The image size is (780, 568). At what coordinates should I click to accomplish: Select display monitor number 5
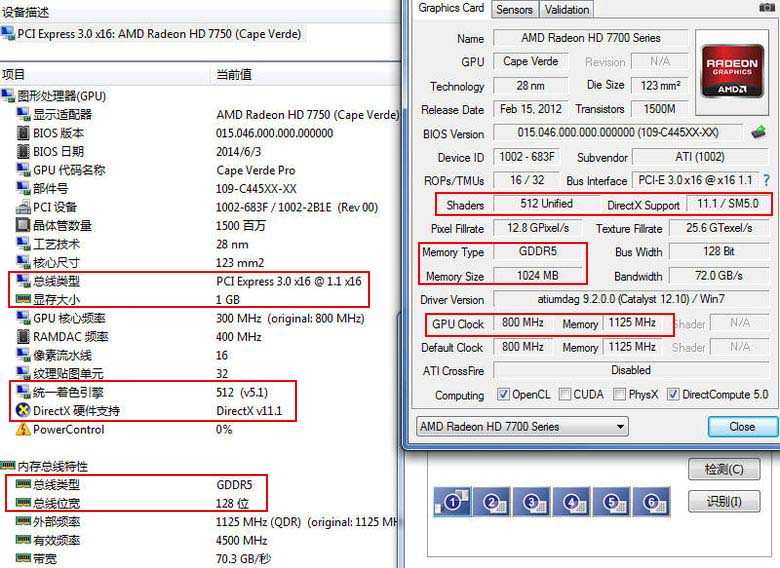click(x=612, y=502)
